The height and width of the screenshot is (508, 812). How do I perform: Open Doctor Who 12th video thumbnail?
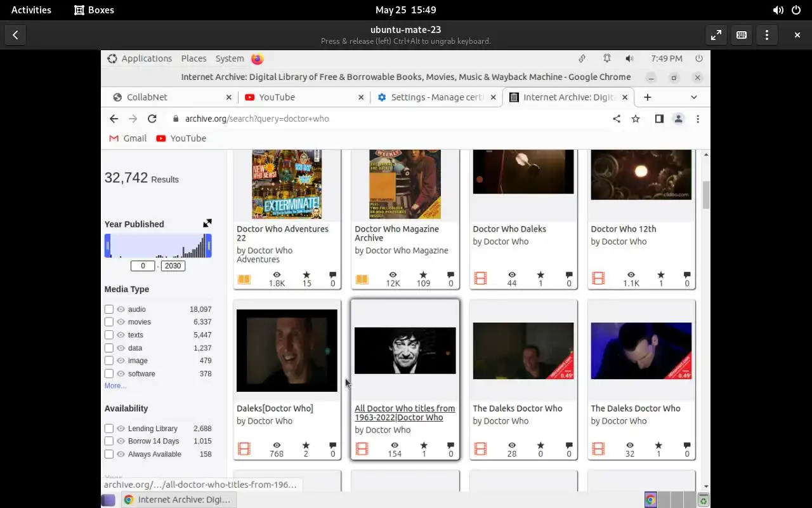pos(641,175)
